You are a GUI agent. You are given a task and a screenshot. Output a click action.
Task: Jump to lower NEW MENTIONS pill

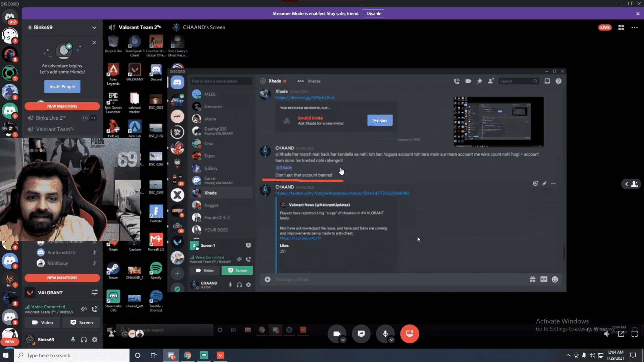[x=62, y=278]
